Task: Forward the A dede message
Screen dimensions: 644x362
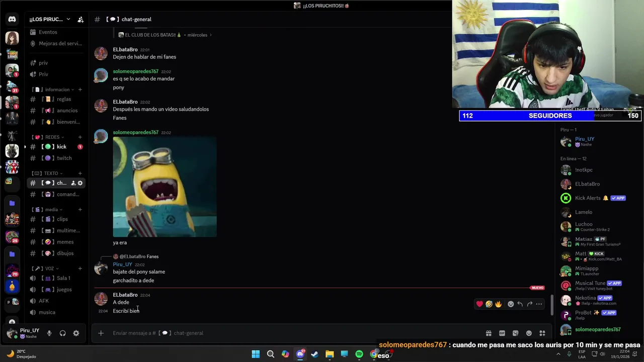Action: [x=529, y=304]
